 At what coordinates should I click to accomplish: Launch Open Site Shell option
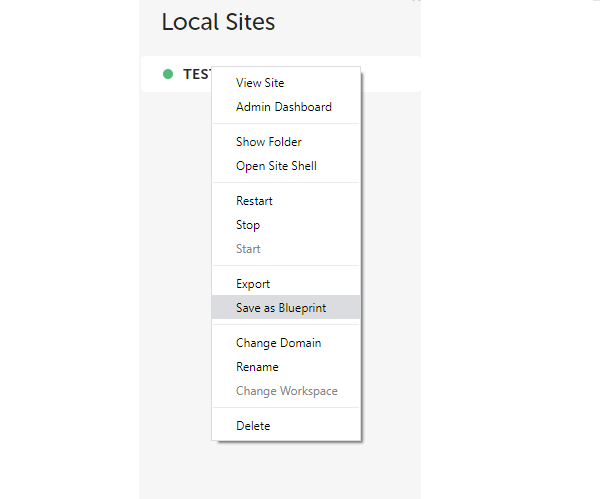coord(276,166)
